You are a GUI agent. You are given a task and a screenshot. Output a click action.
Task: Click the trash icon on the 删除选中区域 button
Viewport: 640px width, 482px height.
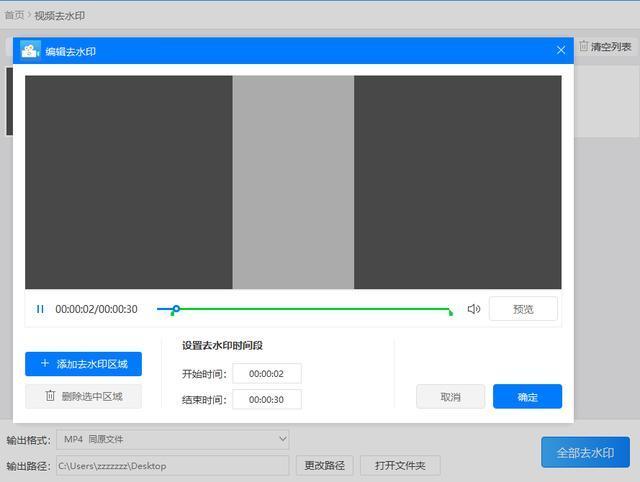coord(50,395)
